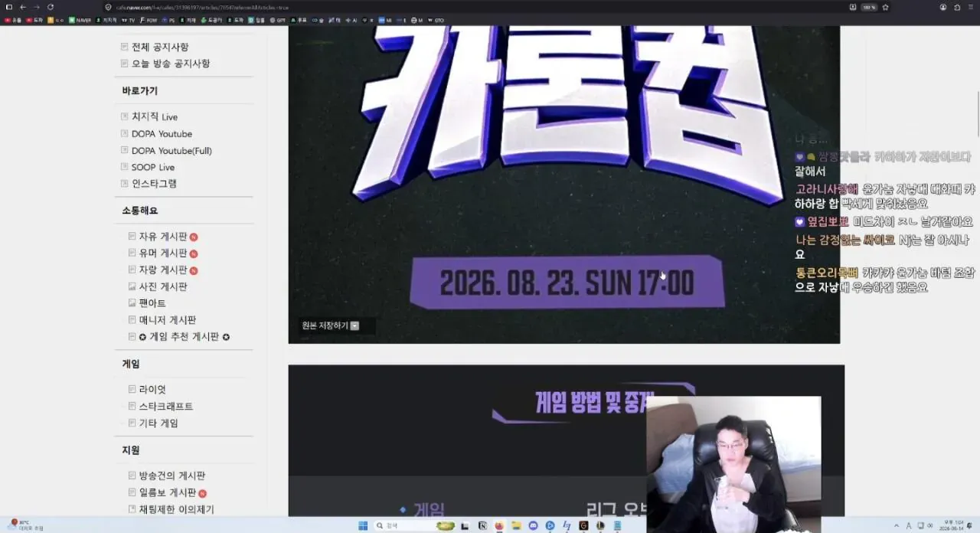The width and height of the screenshot is (980, 533).
Task: Open the browser account profile icon
Action: [x=943, y=7]
